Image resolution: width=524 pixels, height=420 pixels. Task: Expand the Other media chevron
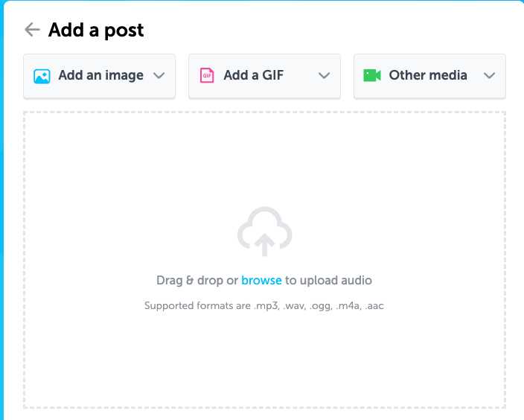pyautogui.click(x=489, y=75)
